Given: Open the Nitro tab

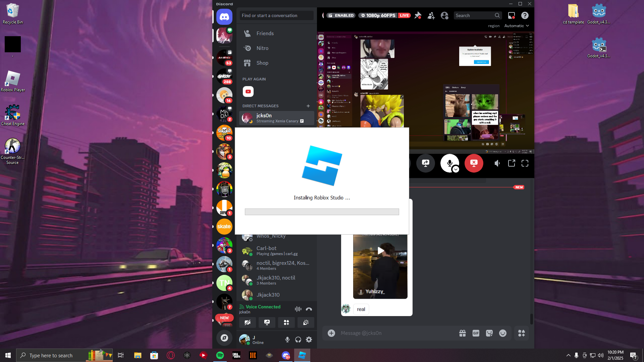Looking at the screenshot, I should tap(262, 48).
